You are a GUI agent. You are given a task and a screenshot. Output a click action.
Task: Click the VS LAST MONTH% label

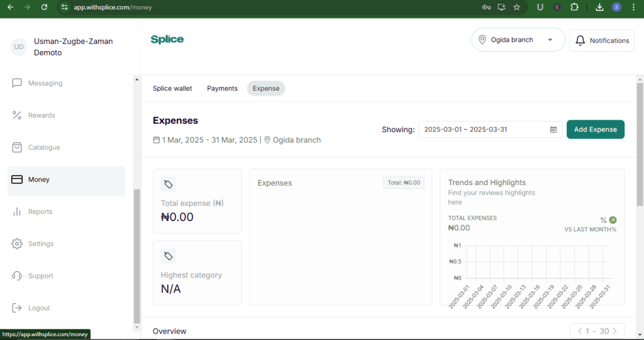point(590,229)
